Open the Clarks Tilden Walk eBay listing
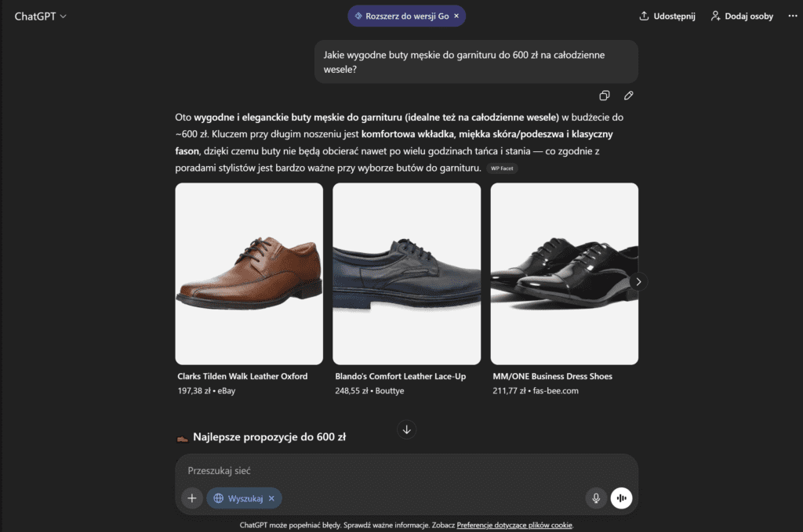This screenshot has width=803, height=532. click(249, 273)
